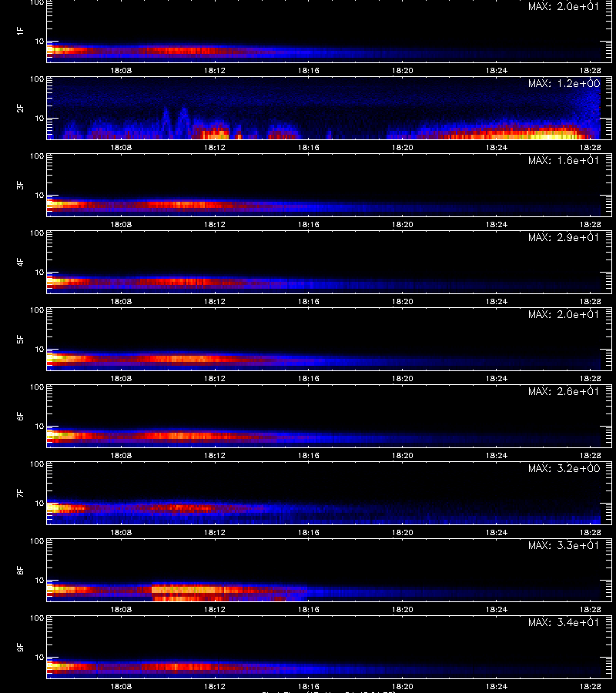Click the MAX: 1.2e+00 label in panel 2F
Screen dimensions: 616x693
click(564, 83)
